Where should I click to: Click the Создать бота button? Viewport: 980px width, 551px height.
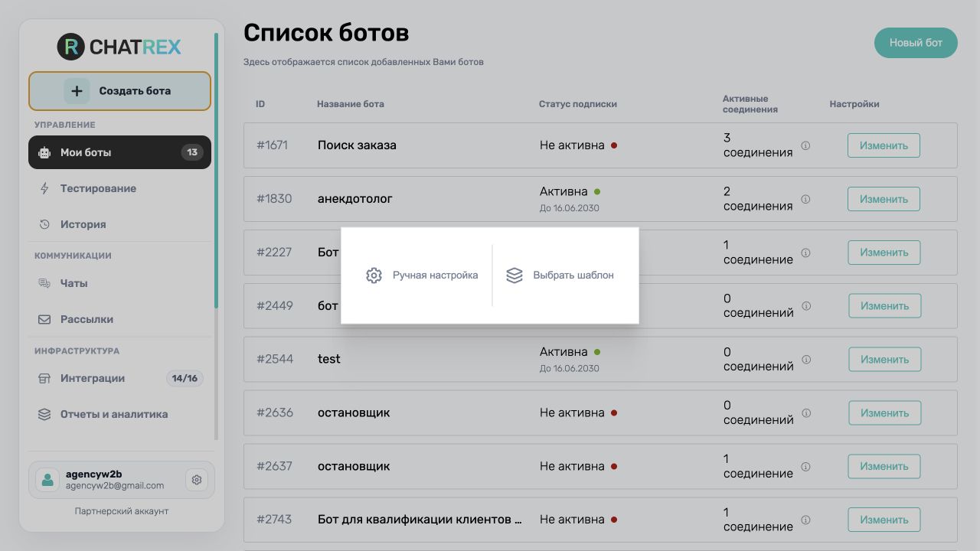click(x=119, y=91)
